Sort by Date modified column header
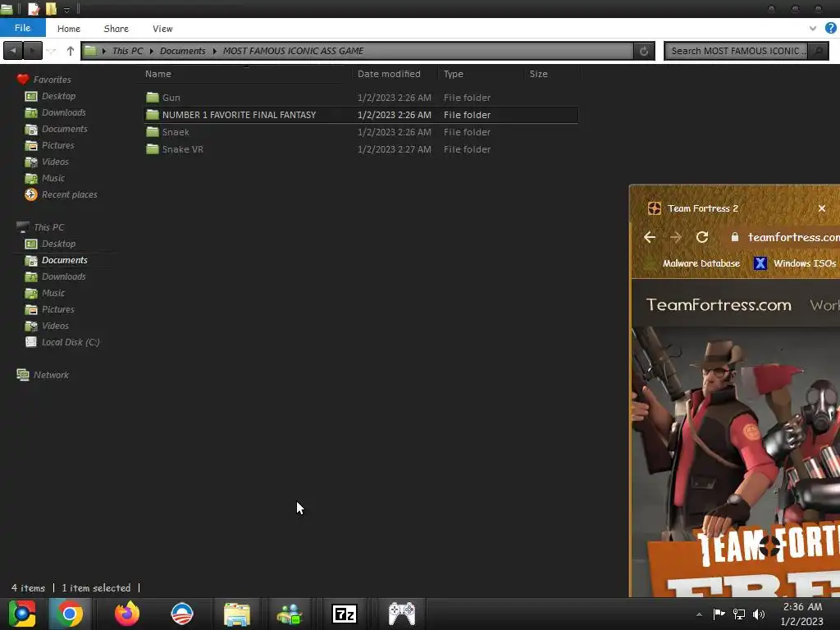 click(389, 74)
